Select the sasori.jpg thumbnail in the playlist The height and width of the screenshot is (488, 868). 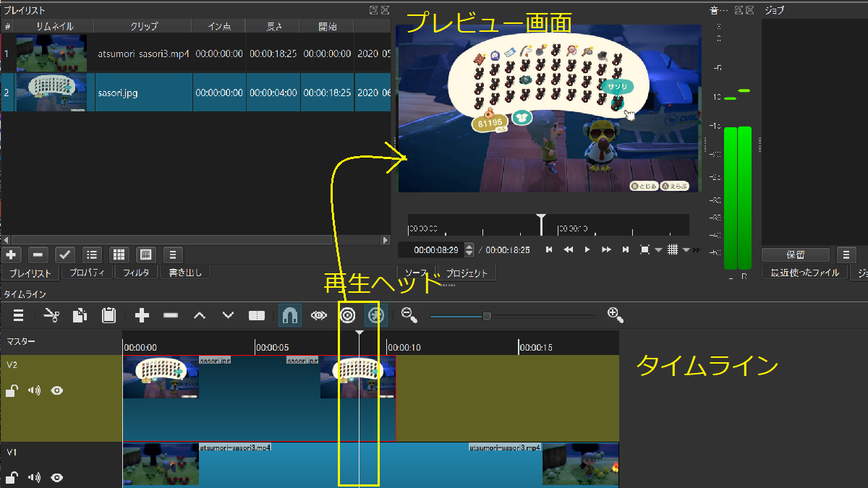tap(51, 93)
